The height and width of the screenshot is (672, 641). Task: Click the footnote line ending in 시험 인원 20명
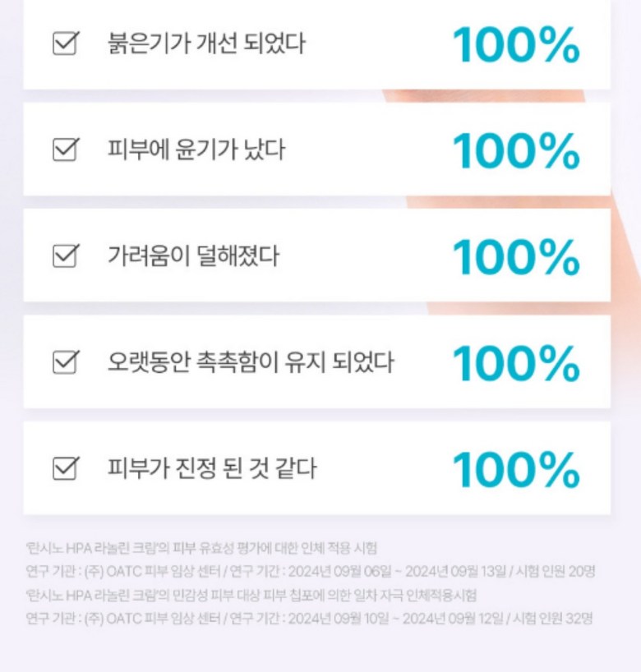310,571
